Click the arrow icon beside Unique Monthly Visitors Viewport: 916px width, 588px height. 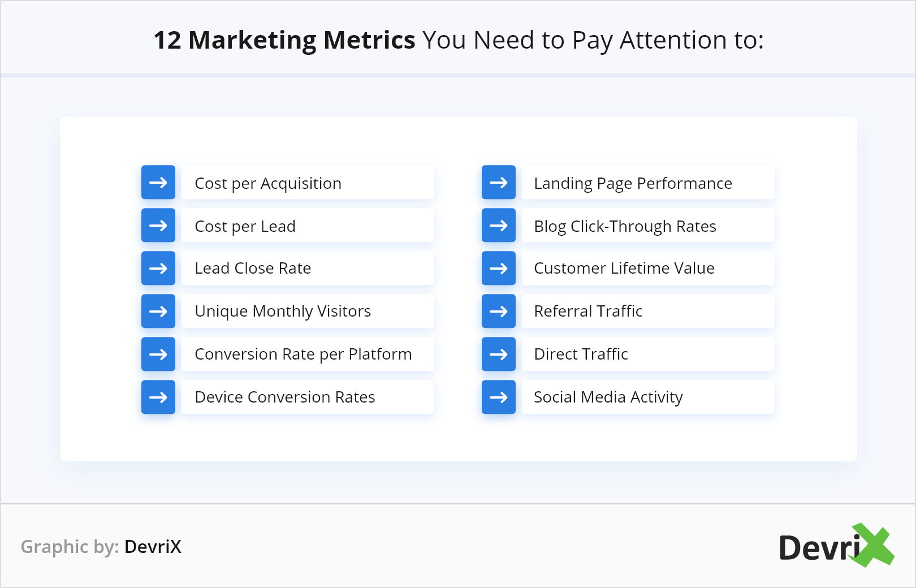158,311
